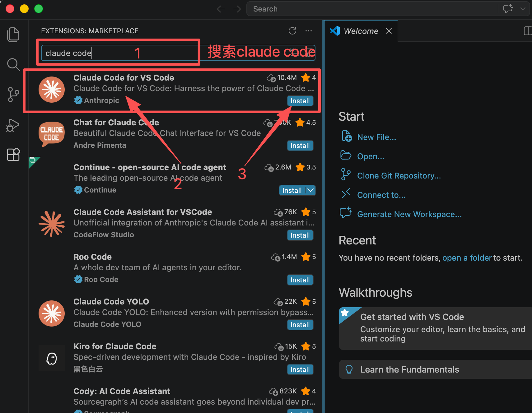Image resolution: width=532 pixels, height=413 pixels.
Task: Click Generate New Workspace...
Action: point(409,214)
